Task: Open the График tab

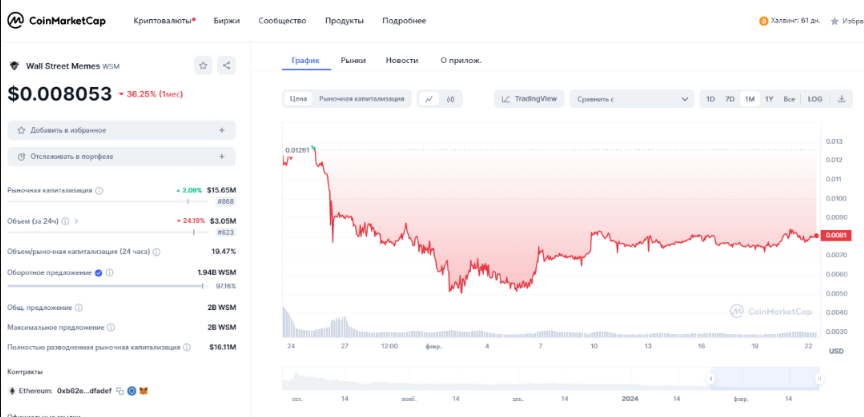Action: (306, 61)
